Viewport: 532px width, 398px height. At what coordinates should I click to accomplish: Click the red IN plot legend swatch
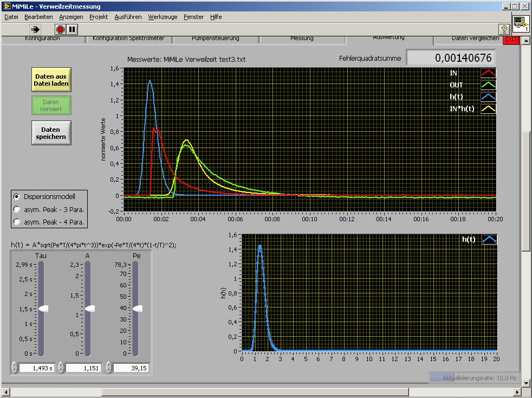point(488,73)
